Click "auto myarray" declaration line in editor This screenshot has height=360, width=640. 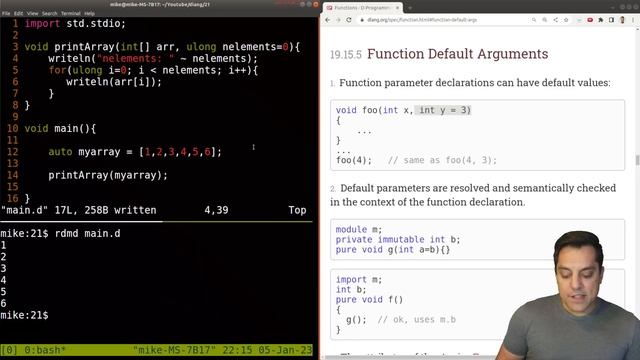click(135, 152)
